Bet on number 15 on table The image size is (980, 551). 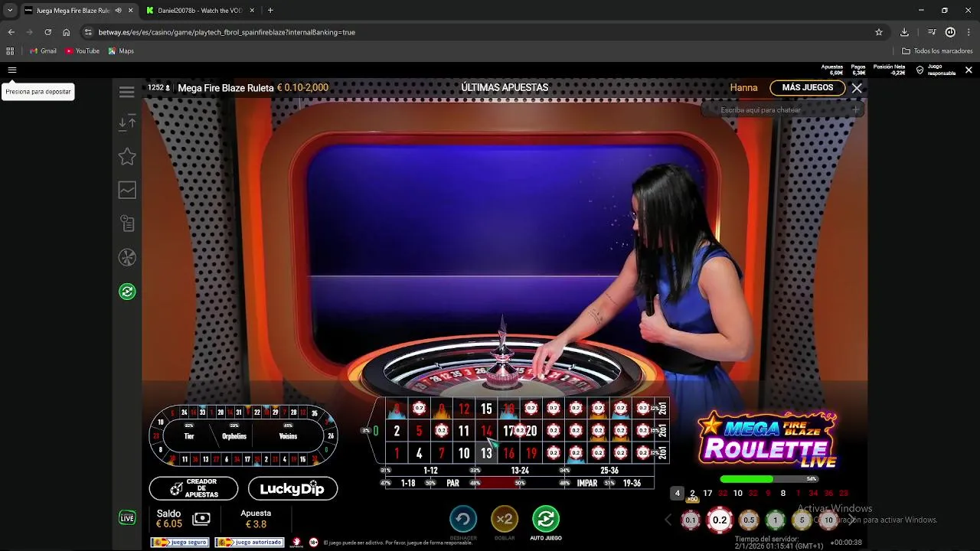click(x=486, y=409)
